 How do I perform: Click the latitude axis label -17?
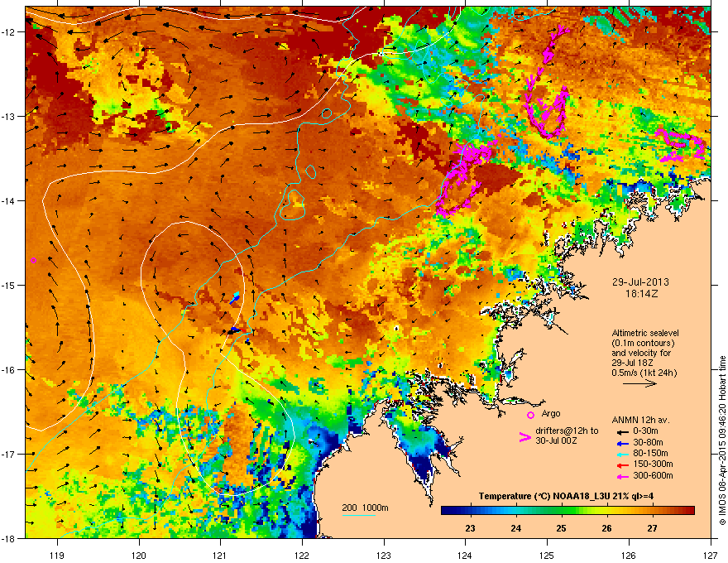8,454
